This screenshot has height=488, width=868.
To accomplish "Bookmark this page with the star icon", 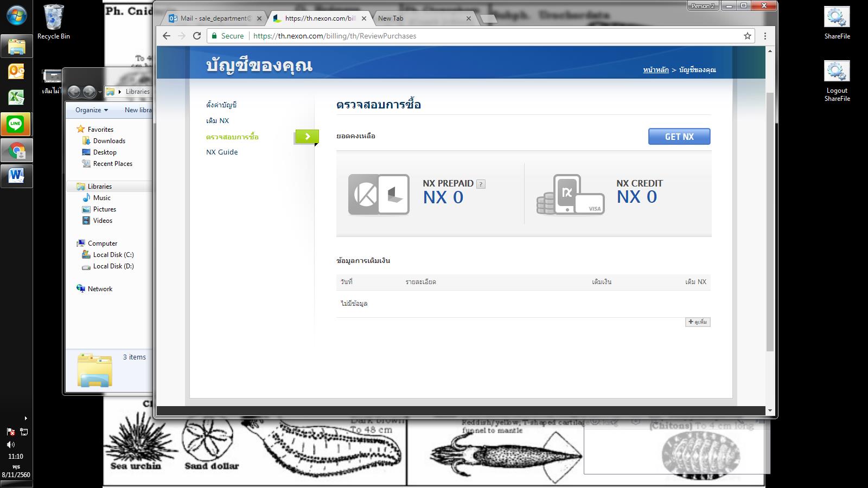I will [748, 36].
